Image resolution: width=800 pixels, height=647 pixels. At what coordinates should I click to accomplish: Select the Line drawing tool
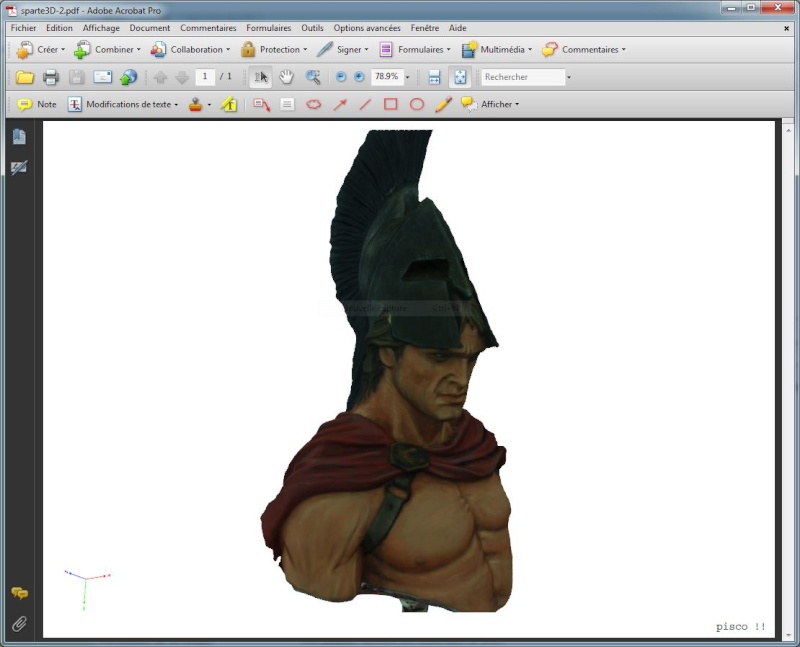[x=365, y=105]
